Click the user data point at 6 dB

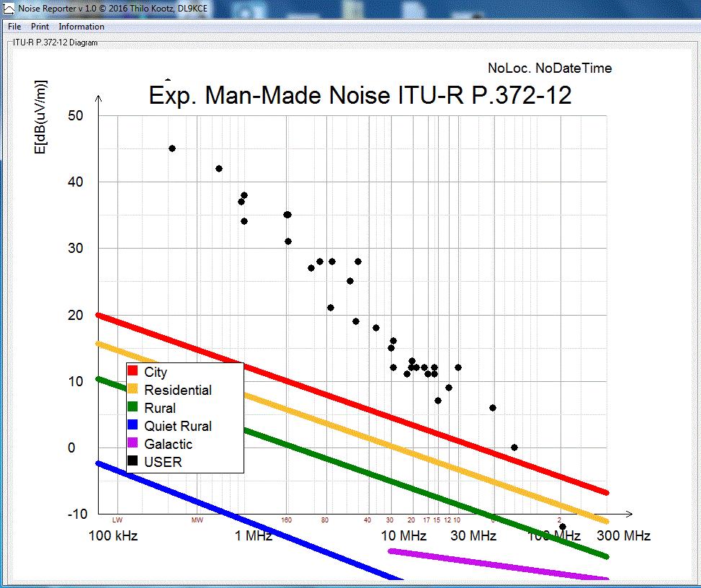(x=493, y=408)
